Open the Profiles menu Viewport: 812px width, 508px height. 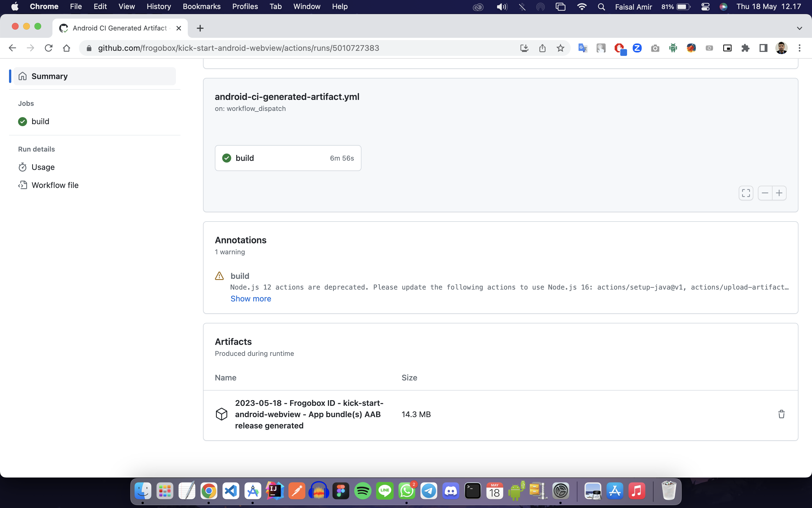245,7
